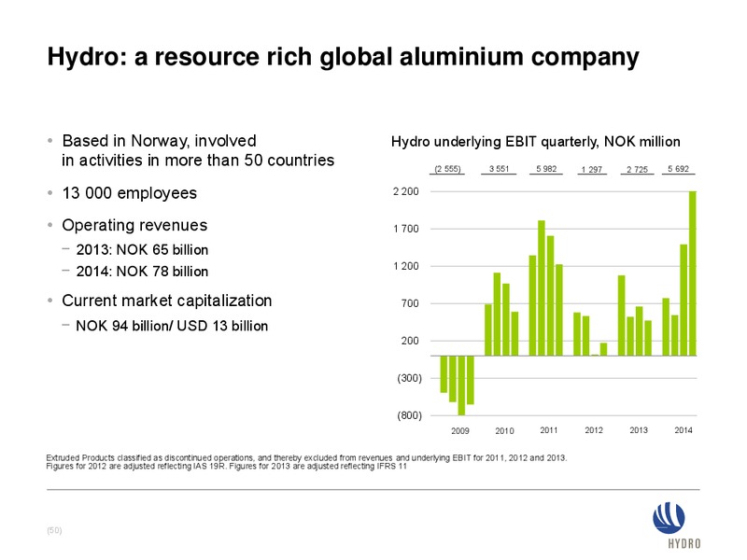Click the annual total '5 692' above chart

[x=679, y=169]
